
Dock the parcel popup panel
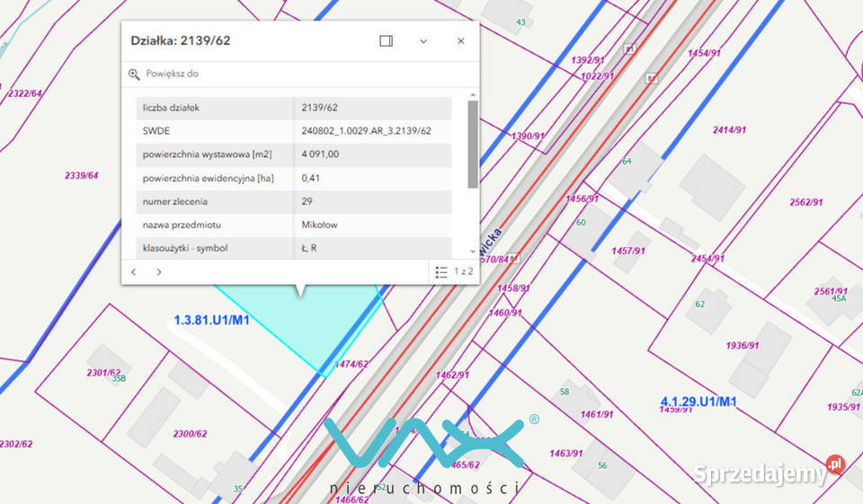pos(386,40)
